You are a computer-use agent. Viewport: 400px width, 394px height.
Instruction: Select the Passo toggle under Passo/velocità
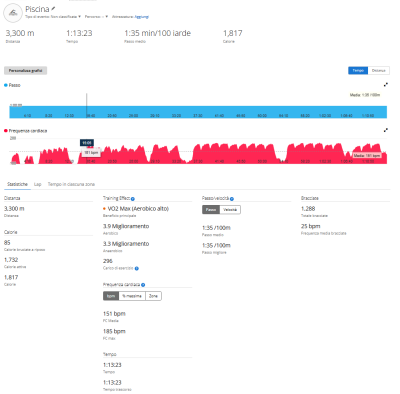pos(211,209)
